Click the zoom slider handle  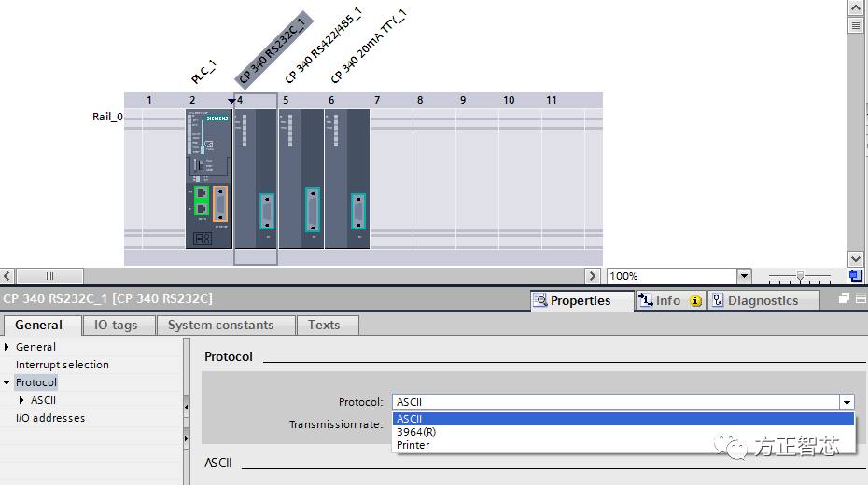tap(799, 276)
